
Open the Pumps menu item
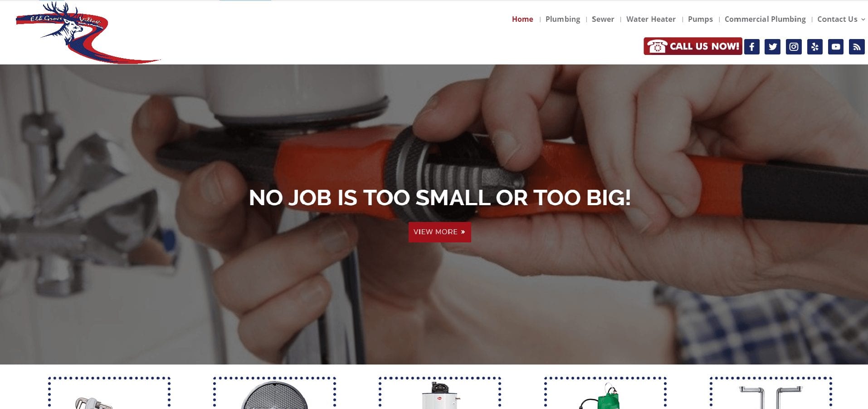click(700, 19)
